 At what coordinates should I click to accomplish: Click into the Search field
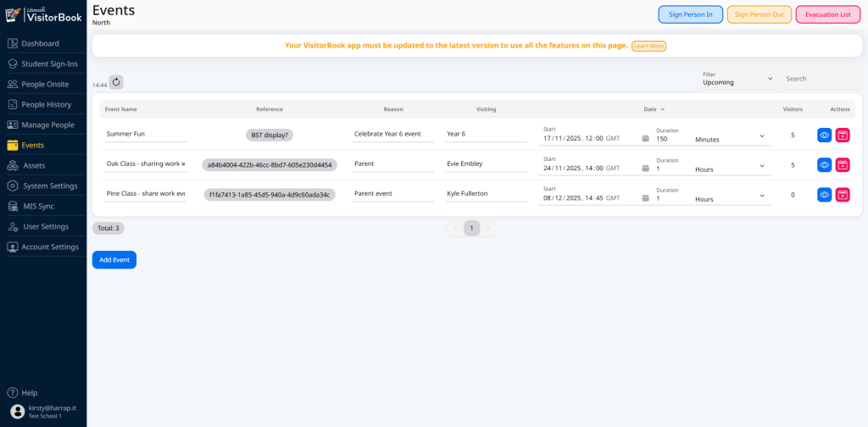point(818,79)
